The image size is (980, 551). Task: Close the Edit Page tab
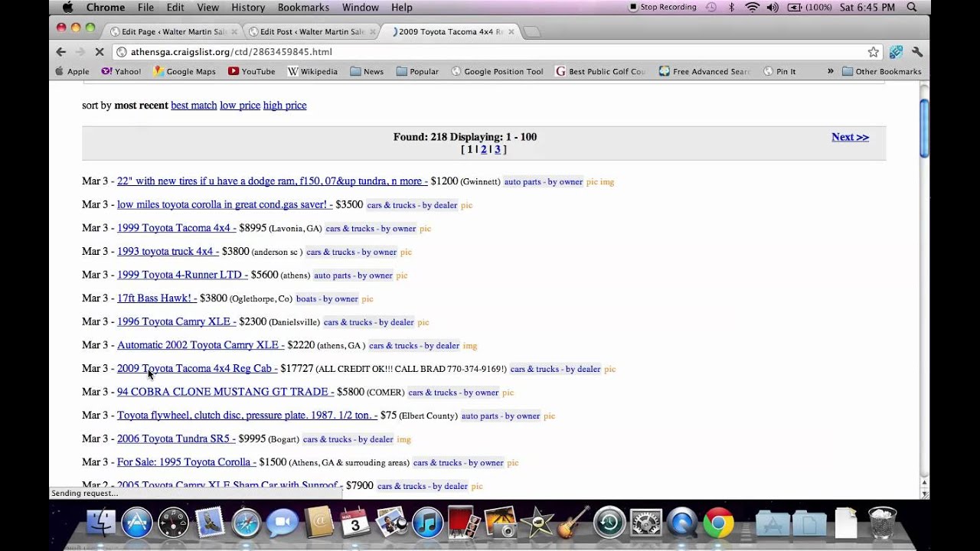pos(234,31)
